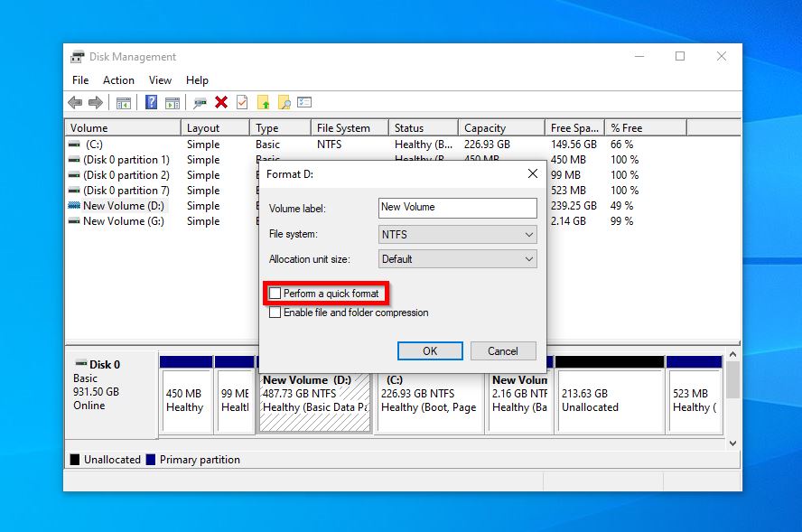Maximize the Disk Management window

pos(680,56)
